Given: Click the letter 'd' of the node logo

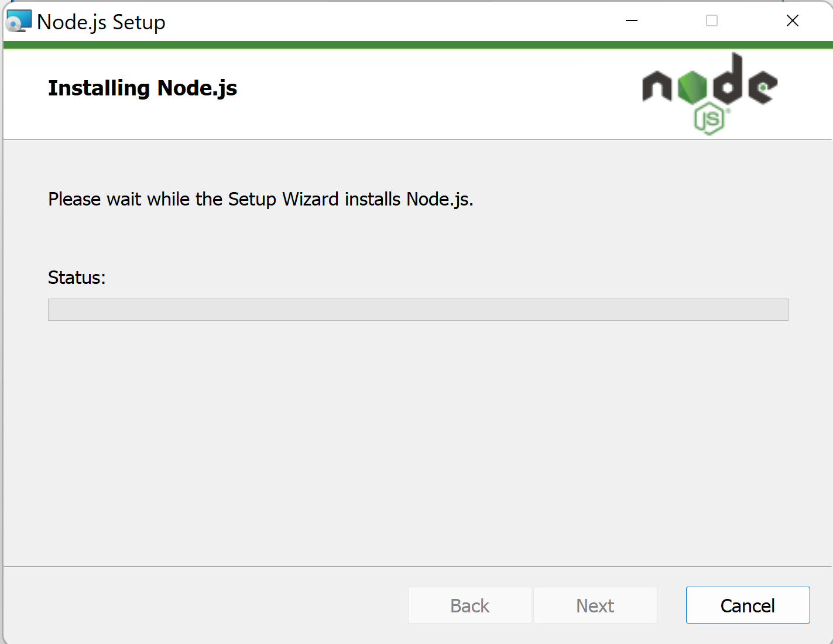Looking at the screenshot, I should tap(727, 77).
